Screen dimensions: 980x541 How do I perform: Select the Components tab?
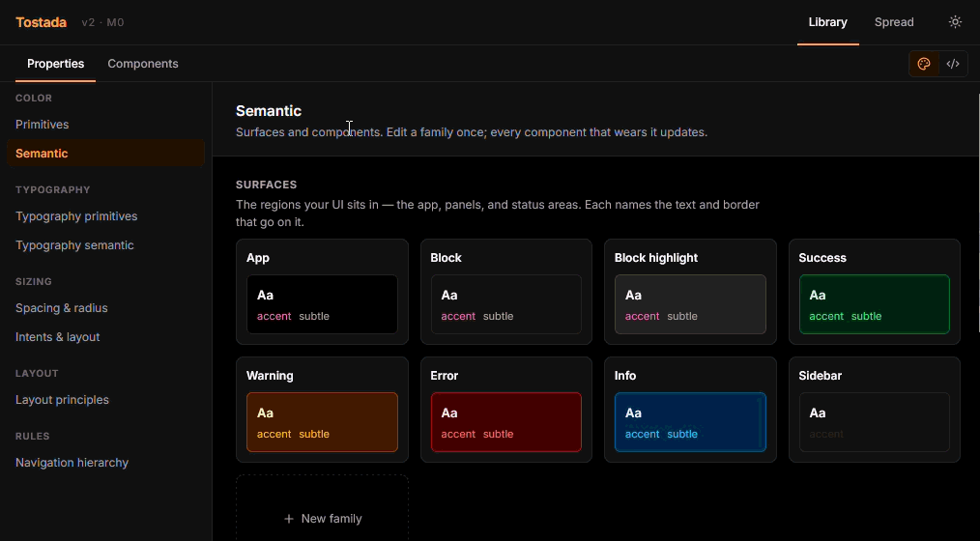point(142,64)
